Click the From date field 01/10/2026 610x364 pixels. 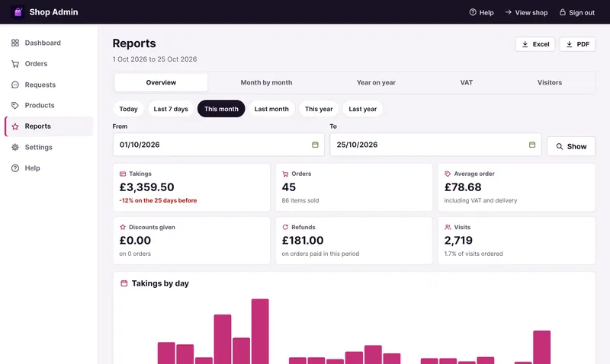click(x=219, y=145)
